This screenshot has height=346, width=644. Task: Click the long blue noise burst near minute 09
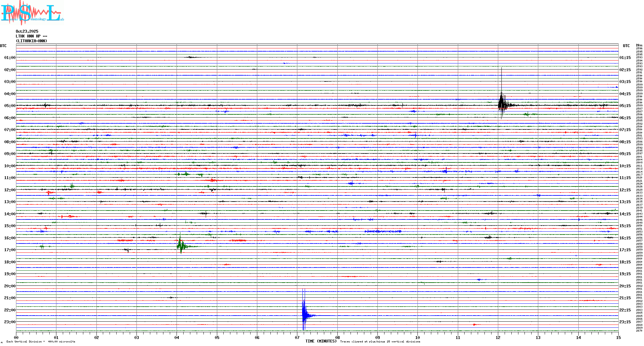click(x=383, y=231)
